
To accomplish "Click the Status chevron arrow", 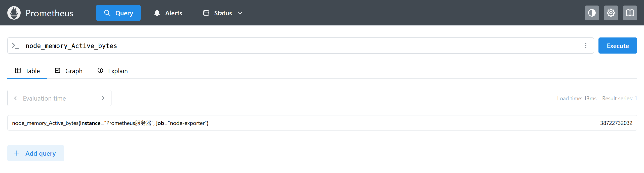I will point(240,13).
